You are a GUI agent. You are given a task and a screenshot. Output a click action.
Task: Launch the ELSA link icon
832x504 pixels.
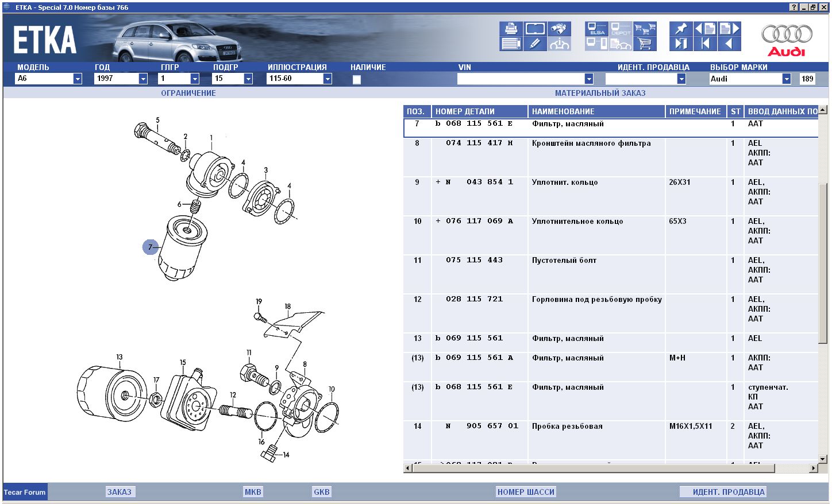pos(596,29)
